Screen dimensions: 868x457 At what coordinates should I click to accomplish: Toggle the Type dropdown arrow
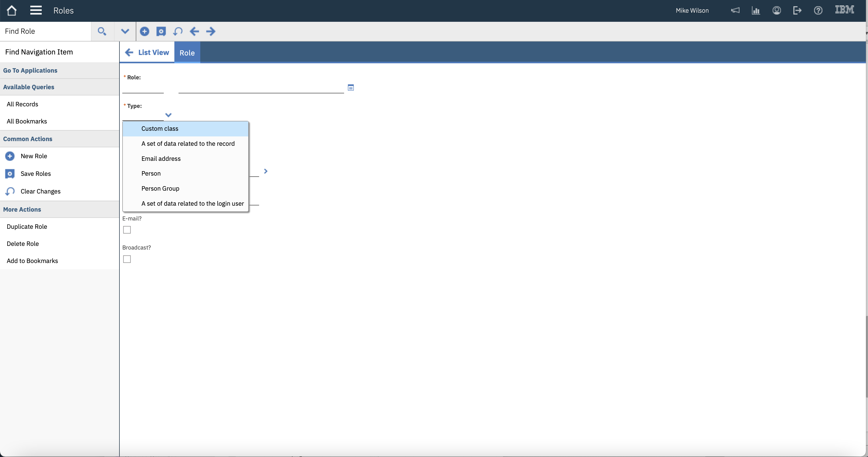coord(168,115)
